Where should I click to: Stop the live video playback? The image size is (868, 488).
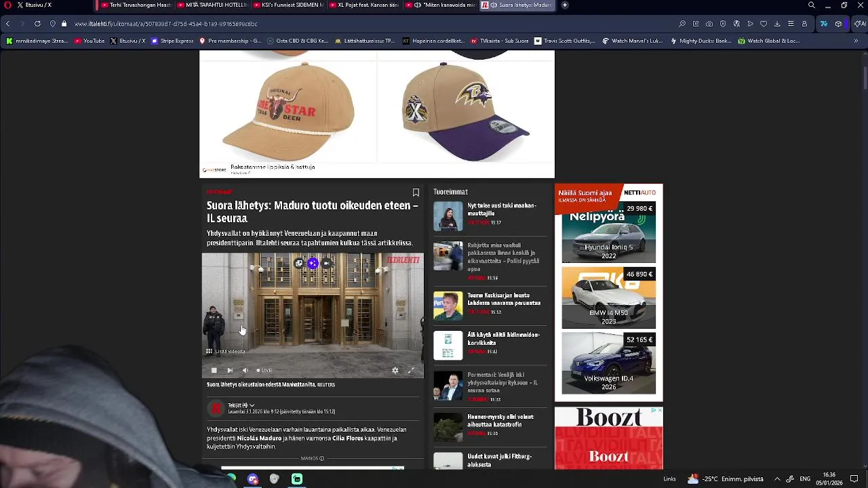214,370
